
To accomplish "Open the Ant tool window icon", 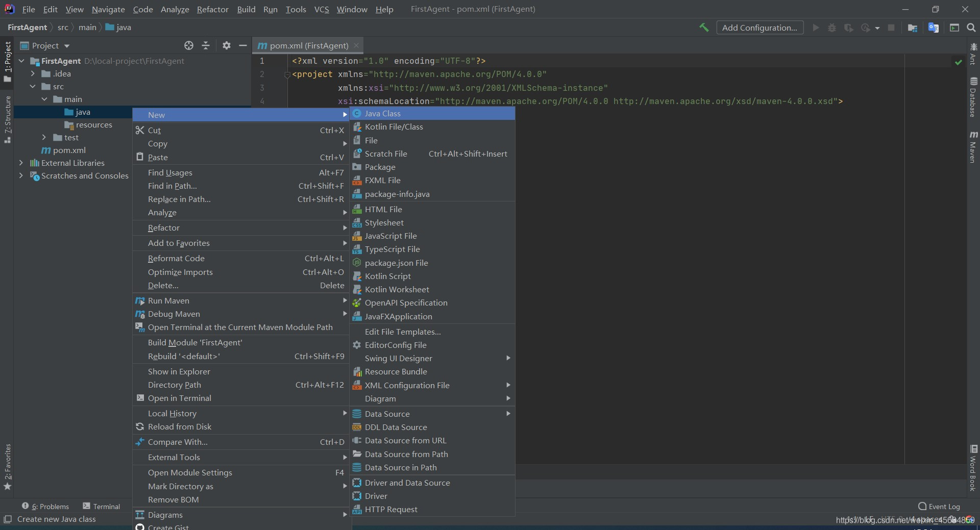I will click(973, 54).
